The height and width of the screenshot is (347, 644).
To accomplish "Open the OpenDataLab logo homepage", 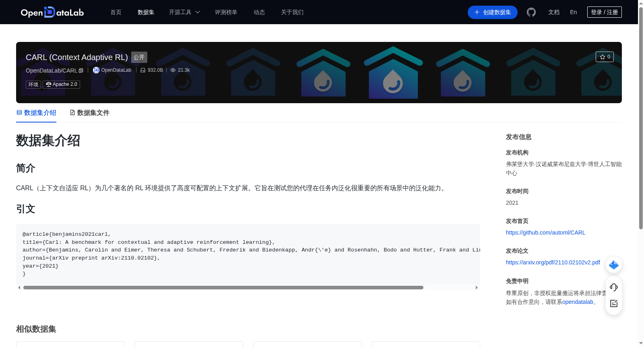I will click(x=52, y=12).
